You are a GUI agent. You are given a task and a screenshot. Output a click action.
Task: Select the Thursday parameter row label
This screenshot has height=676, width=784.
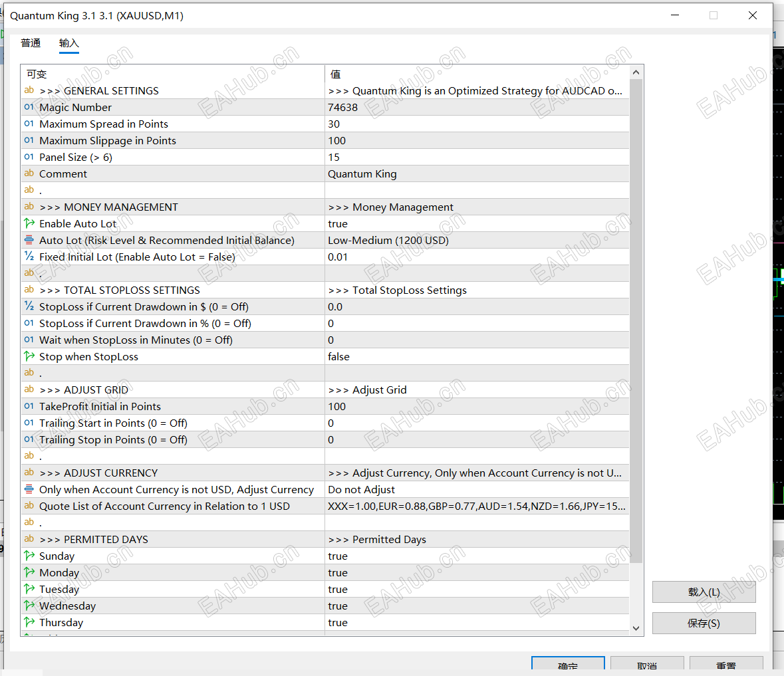61,622
